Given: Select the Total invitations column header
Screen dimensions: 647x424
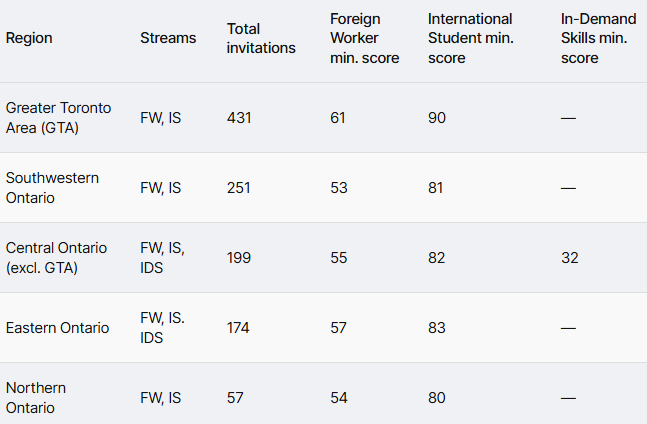Looking at the screenshot, I should click(261, 38).
